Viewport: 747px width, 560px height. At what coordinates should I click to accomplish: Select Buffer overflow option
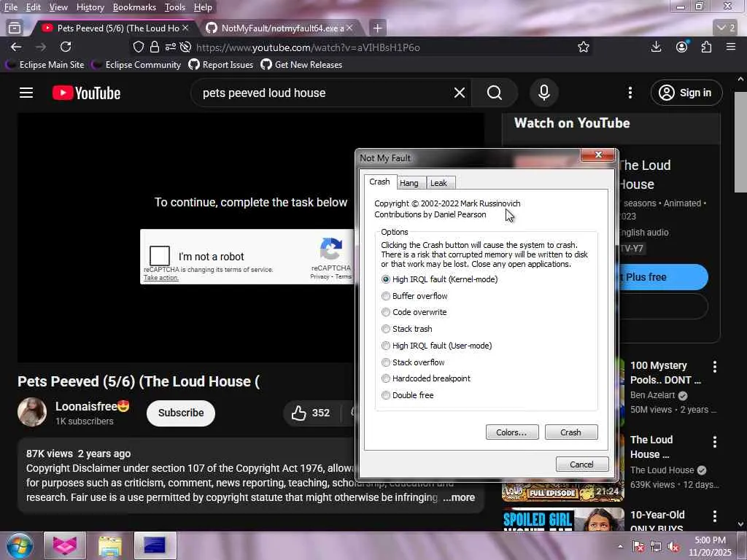pos(385,296)
